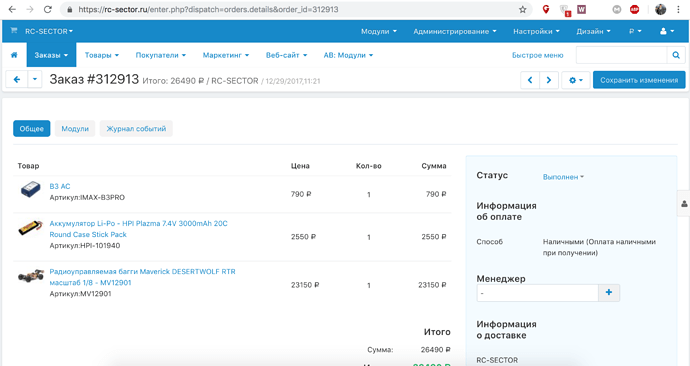Click the browser forward arrow
The width and height of the screenshot is (690, 366).
coord(29,9)
